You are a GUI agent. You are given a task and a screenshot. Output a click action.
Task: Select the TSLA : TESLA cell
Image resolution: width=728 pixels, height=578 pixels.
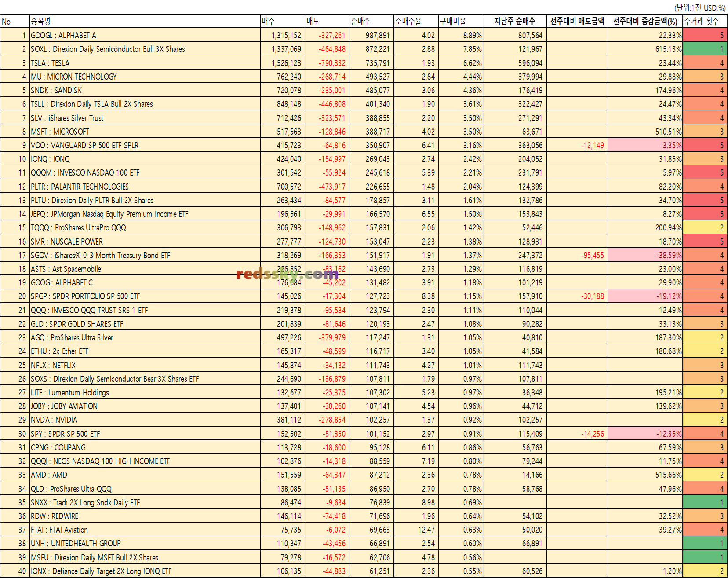coord(145,63)
